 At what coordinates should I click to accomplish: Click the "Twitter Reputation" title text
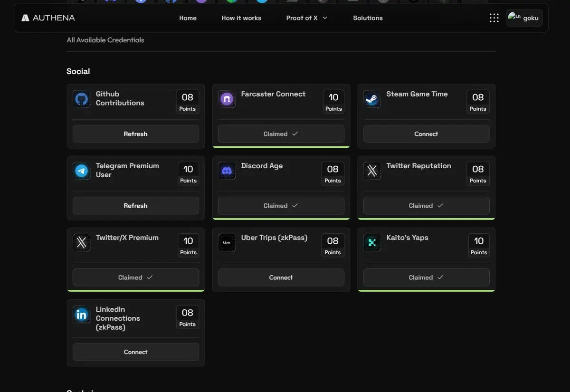(418, 166)
